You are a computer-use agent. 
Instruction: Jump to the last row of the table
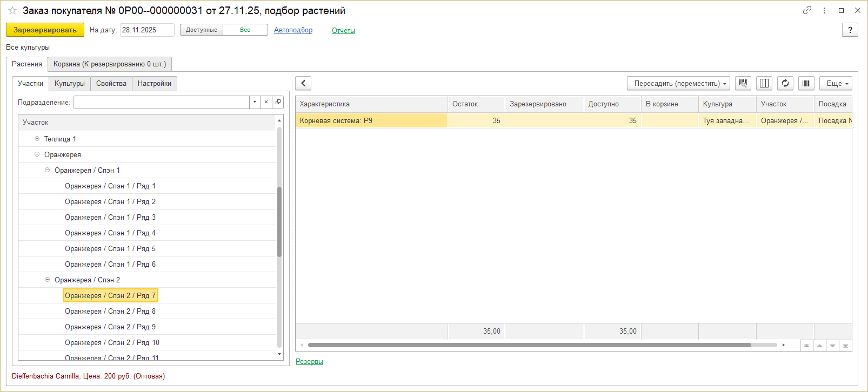click(x=845, y=346)
